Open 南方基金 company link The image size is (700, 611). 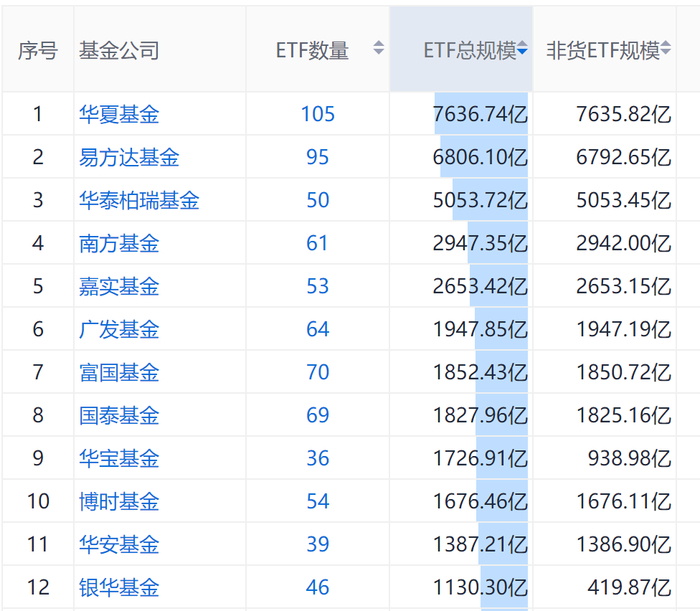[119, 243]
